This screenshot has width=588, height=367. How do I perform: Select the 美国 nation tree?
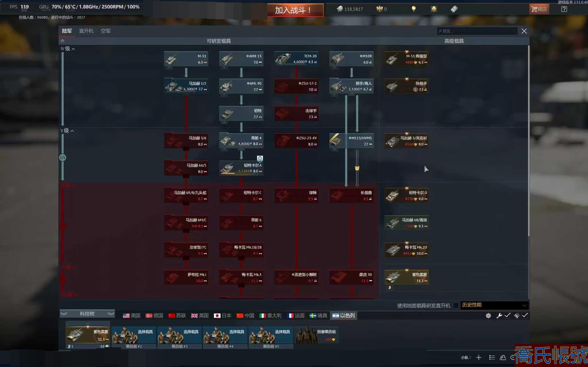click(131, 316)
